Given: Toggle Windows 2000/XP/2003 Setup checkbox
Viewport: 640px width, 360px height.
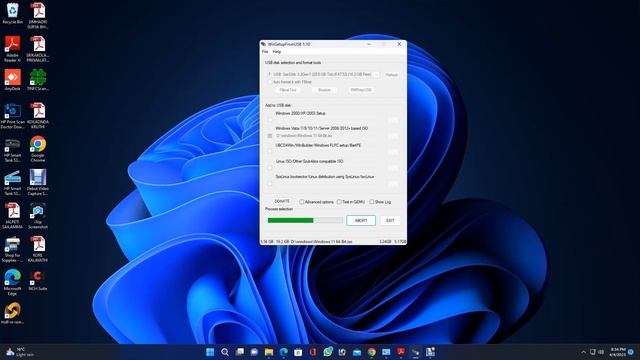Looking at the screenshot, I should [x=270, y=120].
